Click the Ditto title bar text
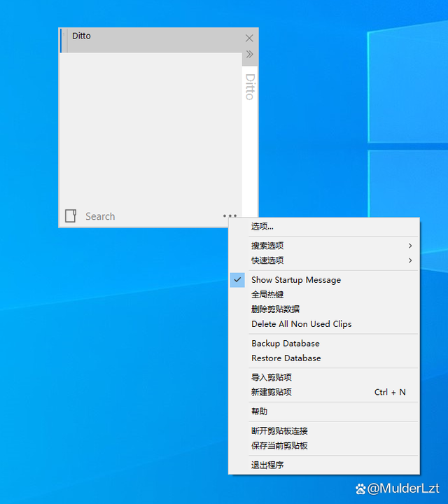The width and height of the screenshot is (448, 504). point(81,36)
